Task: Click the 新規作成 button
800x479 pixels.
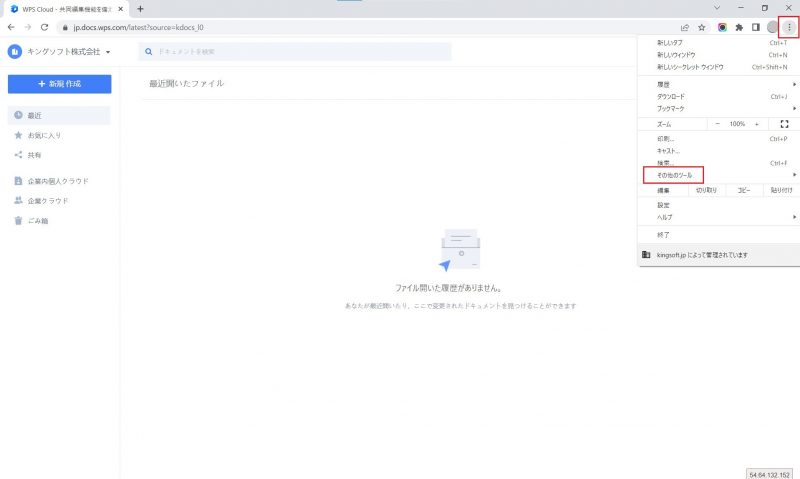Action: (59, 85)
